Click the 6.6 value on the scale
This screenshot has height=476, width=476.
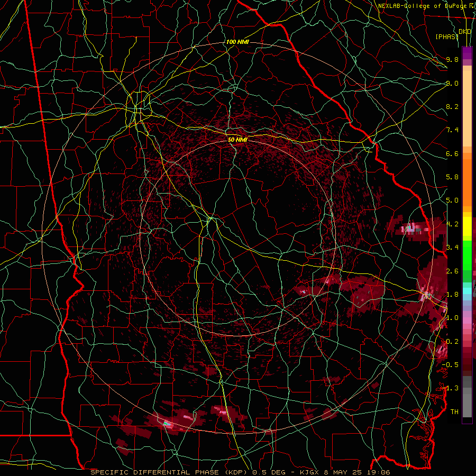point(452,153)
